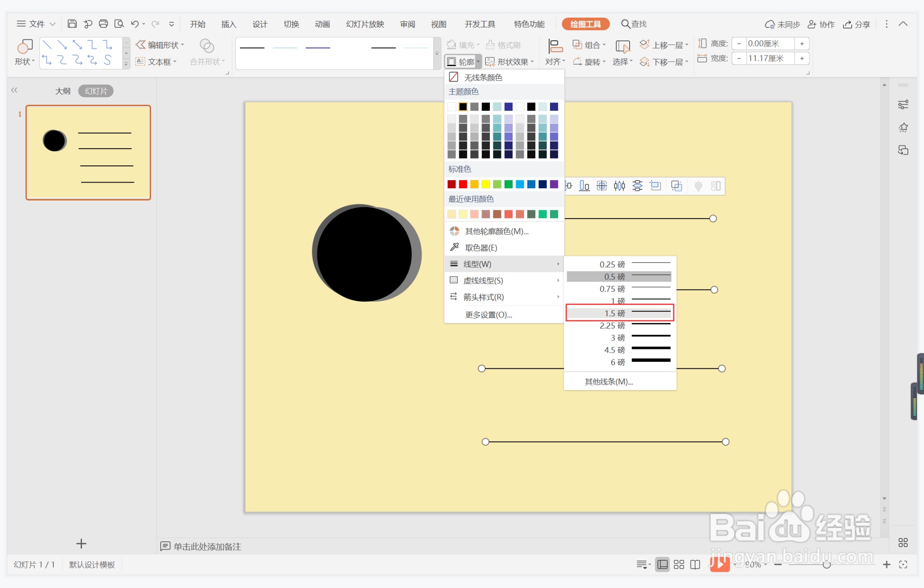Open the 对齐 align tool
Image resolution: width=924 pixels, height=588 pixels.
click(555, 52)
